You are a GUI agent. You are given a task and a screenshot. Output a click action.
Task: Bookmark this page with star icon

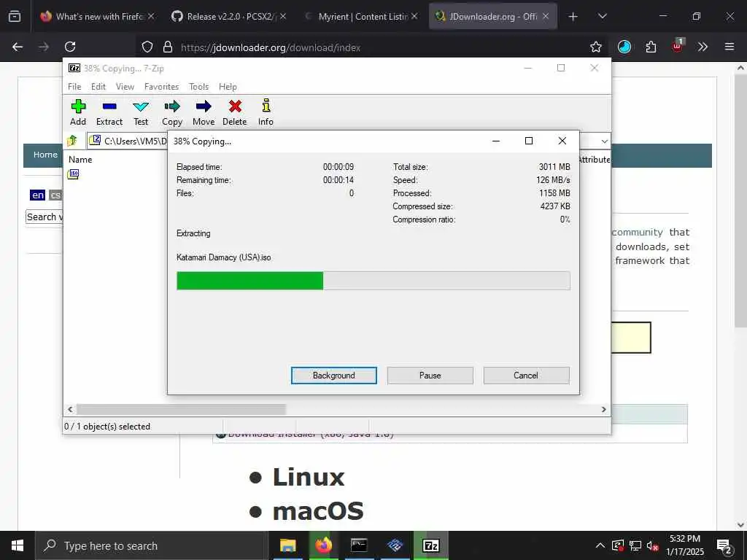coord(595,47)
